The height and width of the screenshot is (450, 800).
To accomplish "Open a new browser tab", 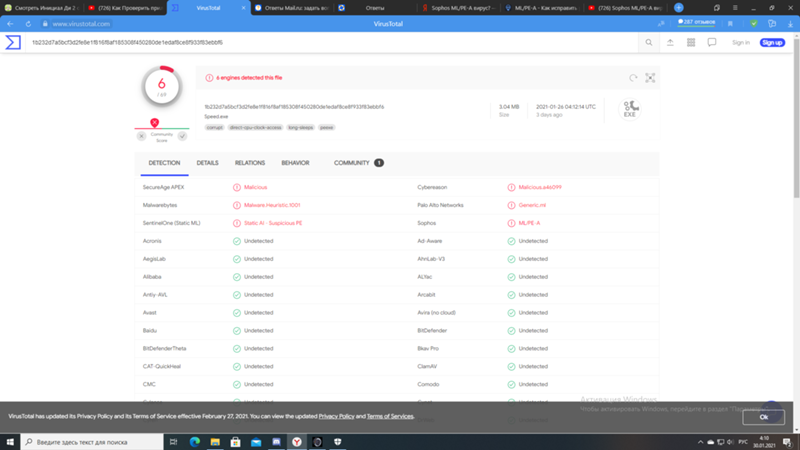I will click(x=679, y=8).
